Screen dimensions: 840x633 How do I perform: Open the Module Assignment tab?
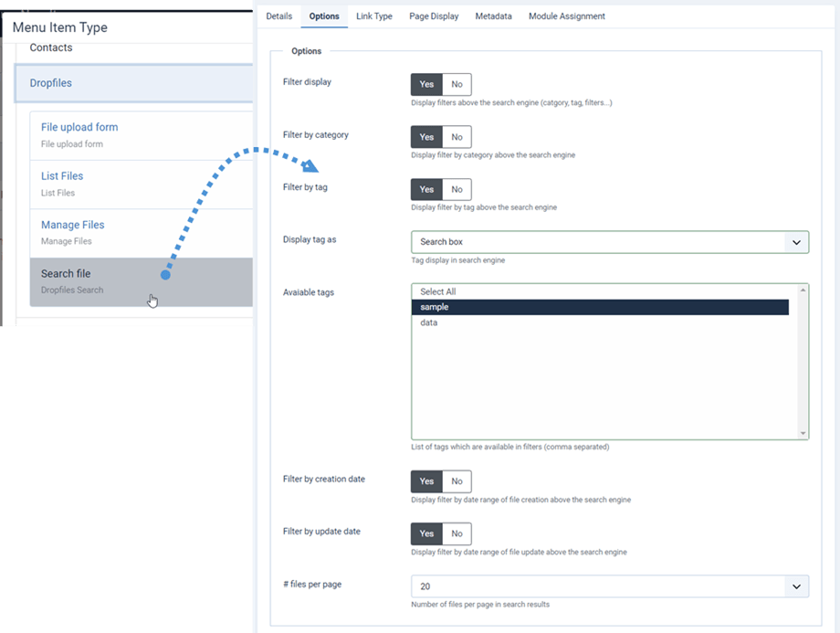click(566, 16)
